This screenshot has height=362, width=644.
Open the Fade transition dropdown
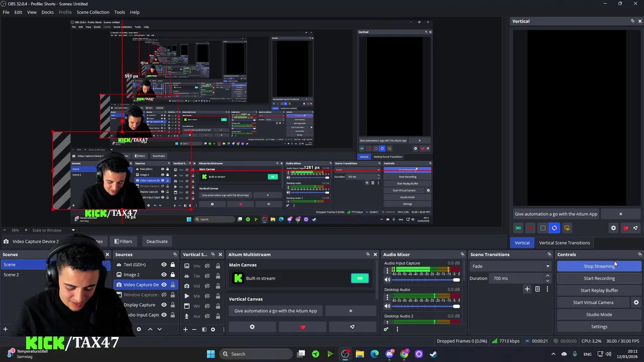[x=511, y=266]
